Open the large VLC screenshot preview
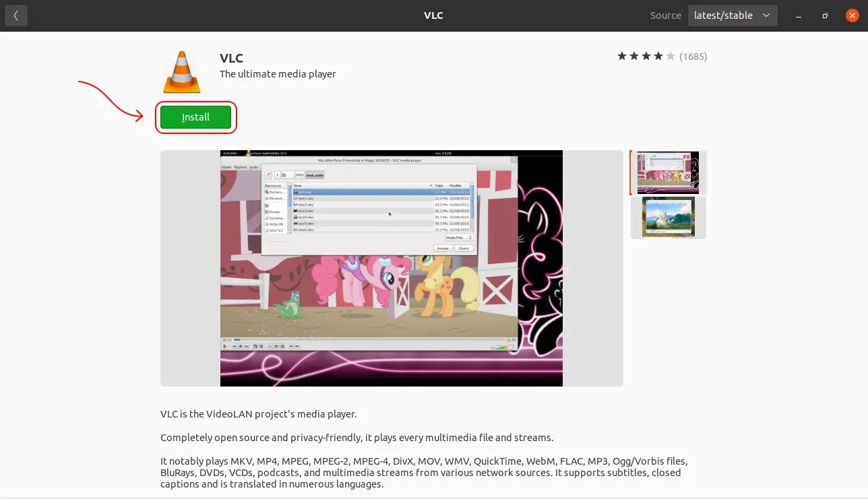868x499 pixels. click(392, 268)
